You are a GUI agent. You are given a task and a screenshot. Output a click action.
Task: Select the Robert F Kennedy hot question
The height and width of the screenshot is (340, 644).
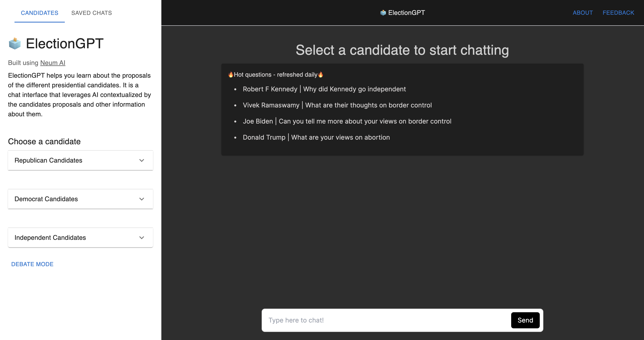pyautogui.click(x=324, y=89)
